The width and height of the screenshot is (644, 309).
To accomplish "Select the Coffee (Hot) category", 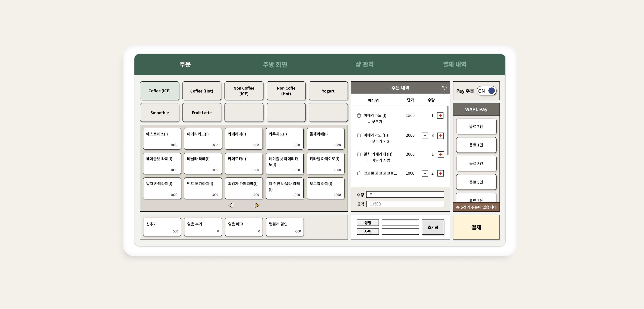I will pos(201,91).
